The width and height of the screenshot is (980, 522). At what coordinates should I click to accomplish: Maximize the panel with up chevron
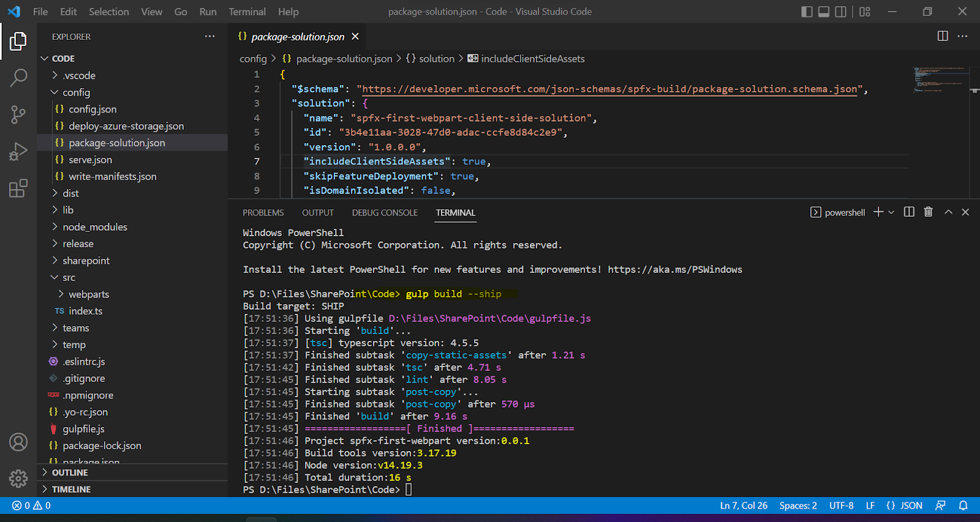(948, 212)
